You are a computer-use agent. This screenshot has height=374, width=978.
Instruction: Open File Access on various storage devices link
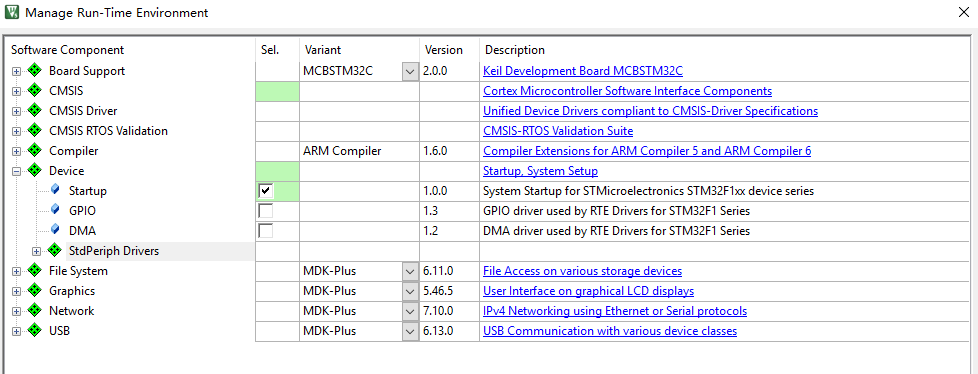583,271
